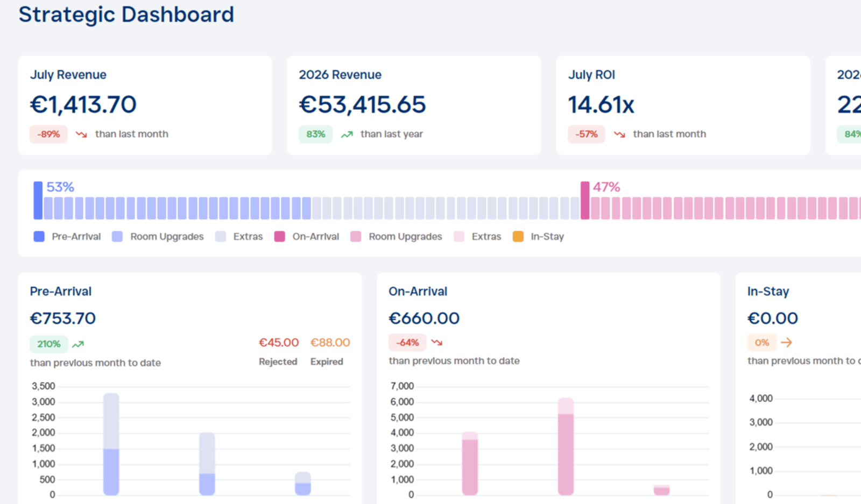This screenshot has height=504, width=861.
Task: Click the -89% badge in July Revenue
Action: point(48,134)
